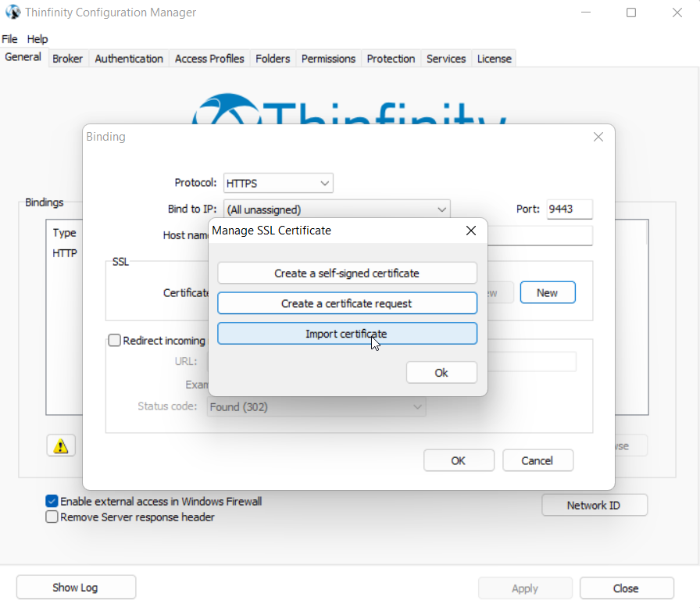
Task: Open the File menu
Action: click(9, 39)
